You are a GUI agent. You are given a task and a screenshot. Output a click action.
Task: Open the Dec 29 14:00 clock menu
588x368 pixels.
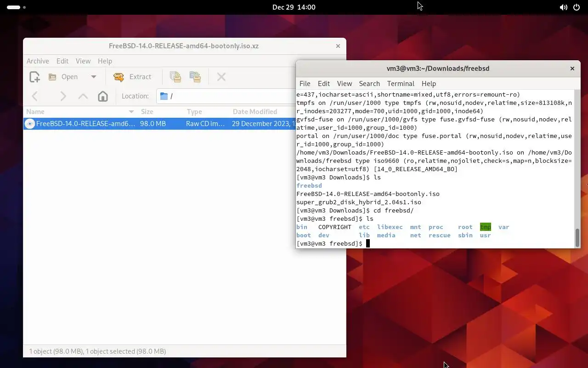point(294,7)
